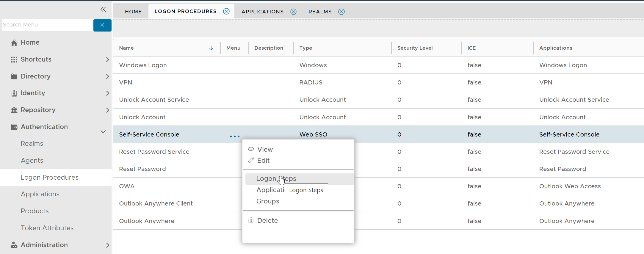Close the Applications tab
644x254 pixels.
pyautogui.click(x=293, y=12)
